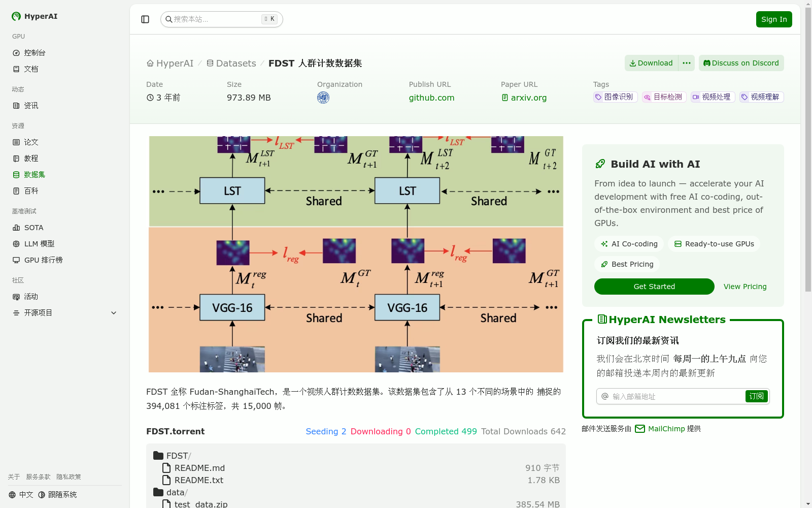Click the search magnifier icon
Image resolution: width=812 pixels, height=508 pixels.
coord(169,19)
